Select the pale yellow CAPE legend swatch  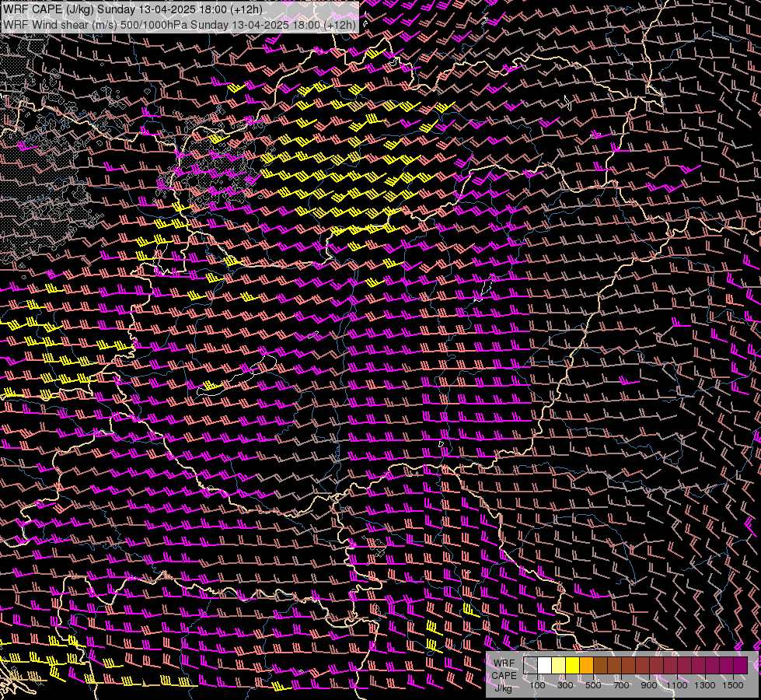point(559,666)
